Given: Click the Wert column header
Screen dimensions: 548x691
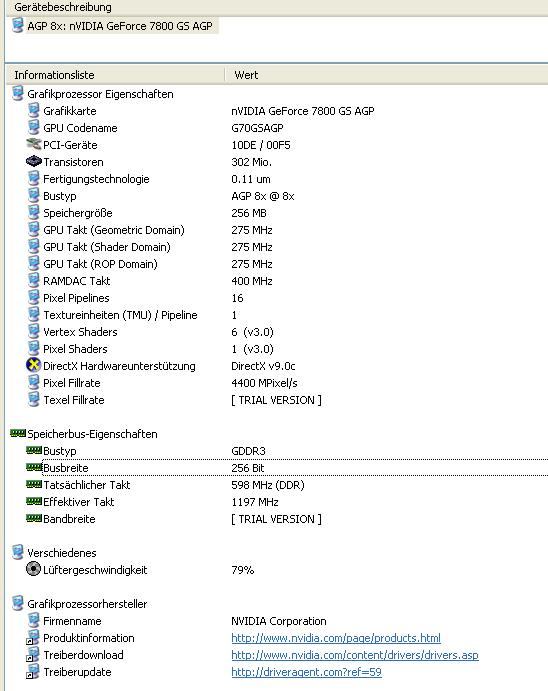Looking at the screenshot, I should (x=246, y=75).
